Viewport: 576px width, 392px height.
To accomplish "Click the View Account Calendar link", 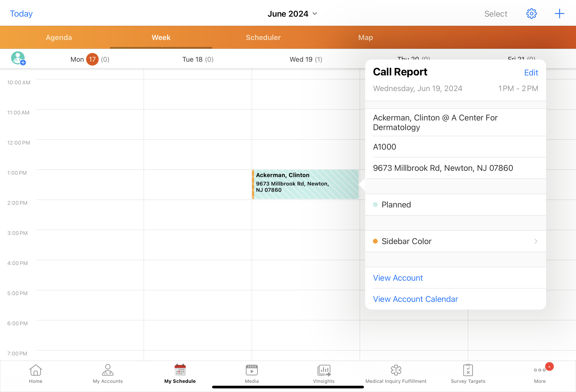I will point(415,299).
